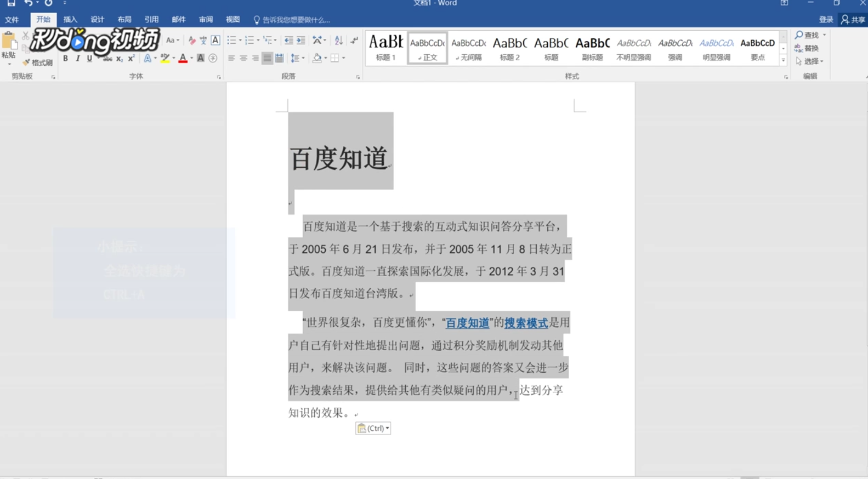
Task: Click the Distributed alignment icon
Action: (x=279, y=58)
